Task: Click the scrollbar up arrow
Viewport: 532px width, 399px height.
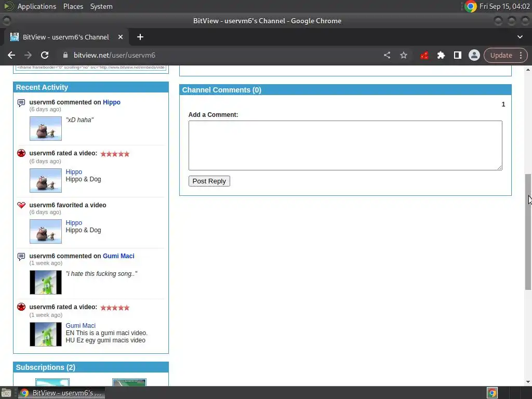Action: coord(528,70)
